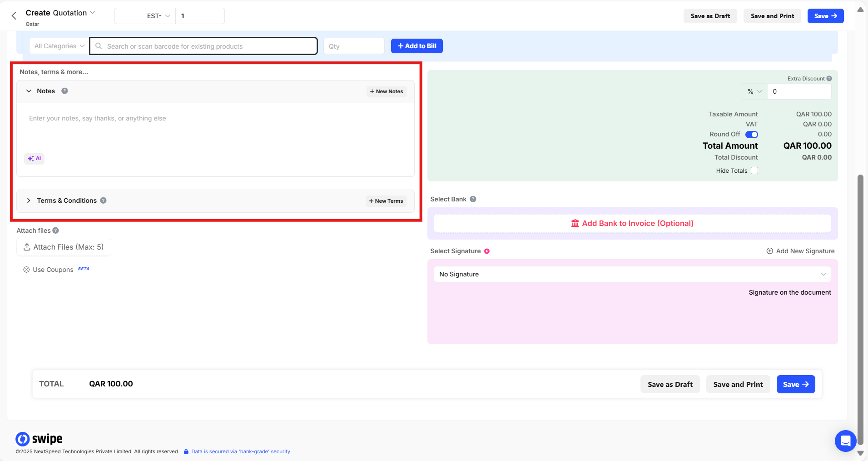Click the Signature on the document text
Screen dimensions: 868x461
(790, 292)
